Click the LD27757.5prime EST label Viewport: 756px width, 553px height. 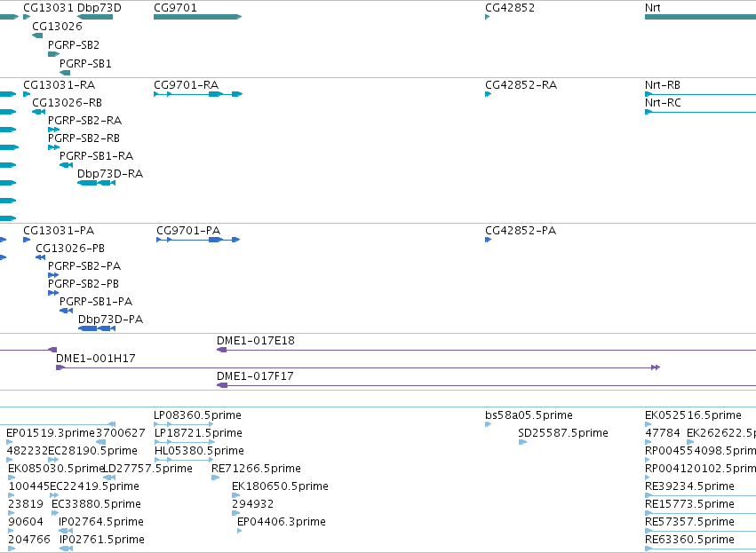[148, 470]
